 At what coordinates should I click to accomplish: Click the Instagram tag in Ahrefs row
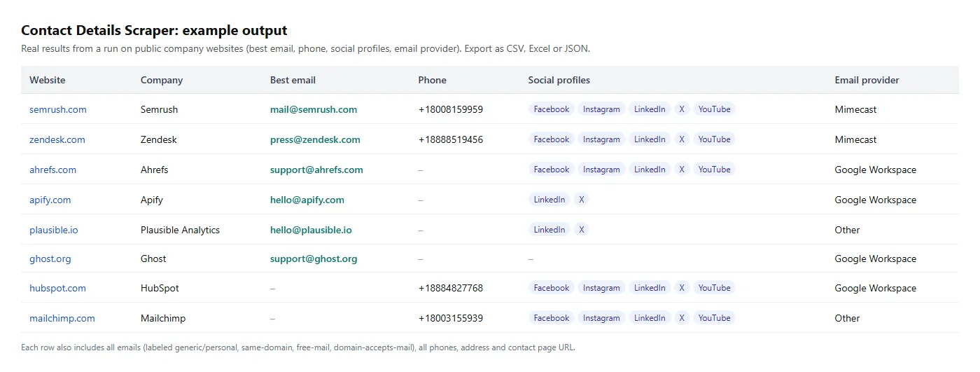(x=601, y=170)
